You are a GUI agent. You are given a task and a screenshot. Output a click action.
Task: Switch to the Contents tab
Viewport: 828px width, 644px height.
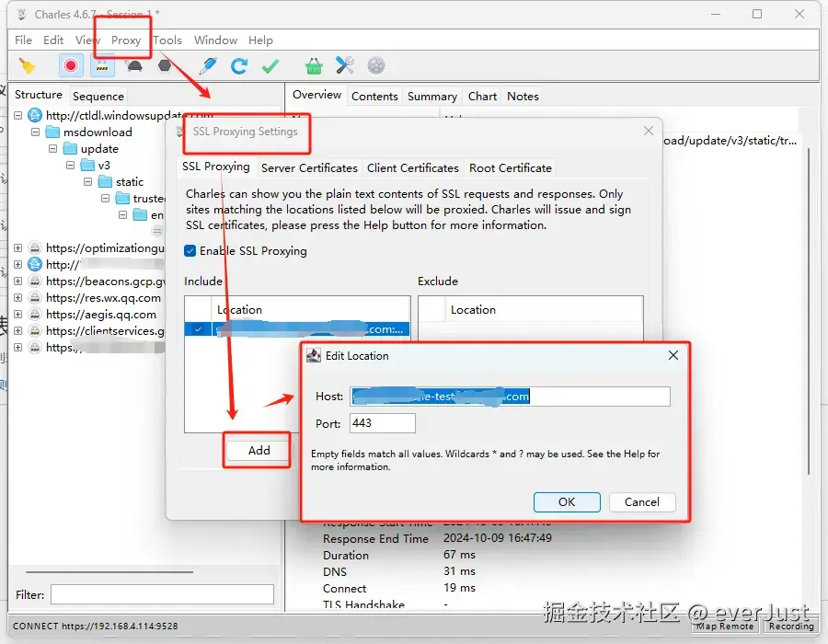pyautogui.click(x=374, y=96)
